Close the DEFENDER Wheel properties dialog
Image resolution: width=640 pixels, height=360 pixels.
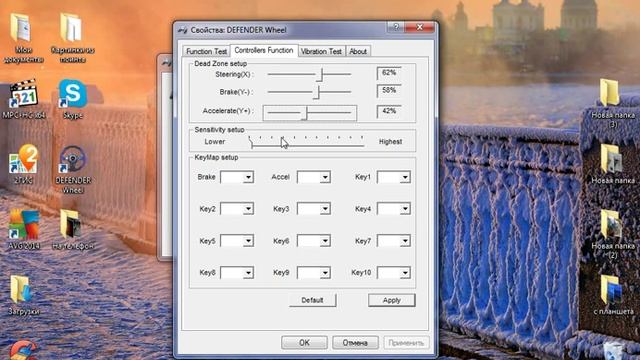[420, 27]
